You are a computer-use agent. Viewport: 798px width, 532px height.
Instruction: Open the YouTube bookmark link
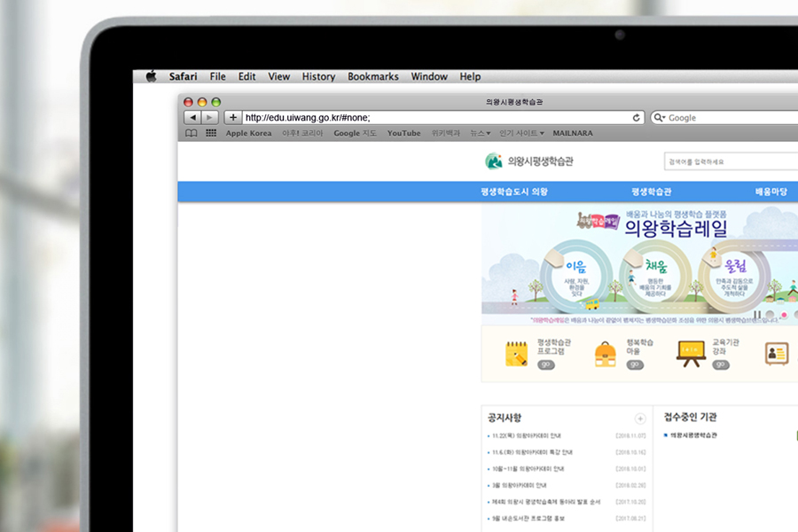tap(403, 133)
